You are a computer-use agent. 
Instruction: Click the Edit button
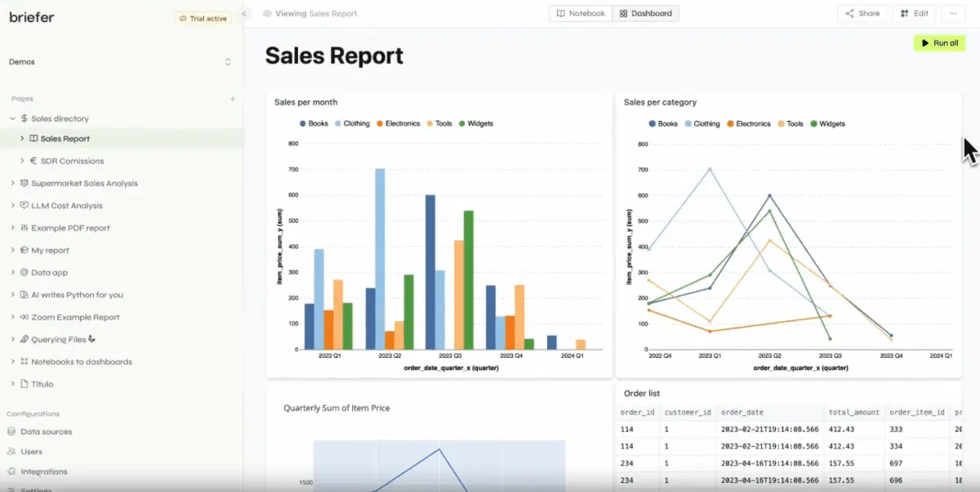[915, 14]
